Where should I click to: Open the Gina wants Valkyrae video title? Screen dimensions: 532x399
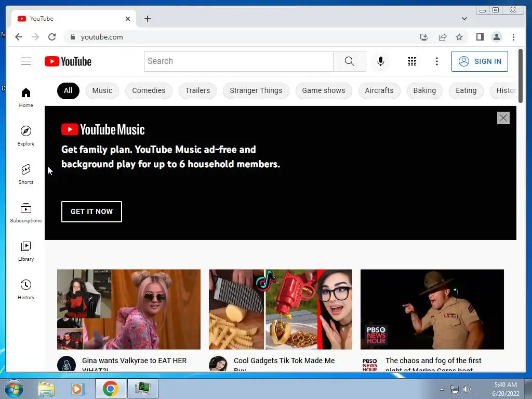coord(135,364)
